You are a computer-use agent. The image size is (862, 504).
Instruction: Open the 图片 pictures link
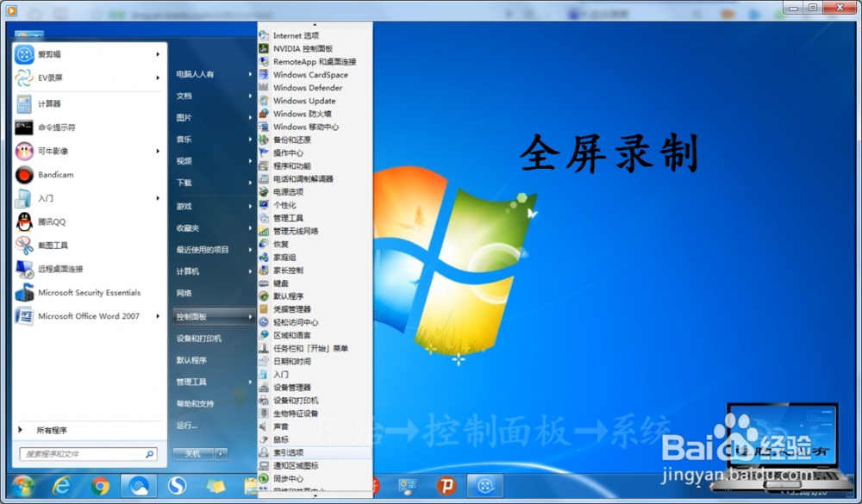click(184, 118)
